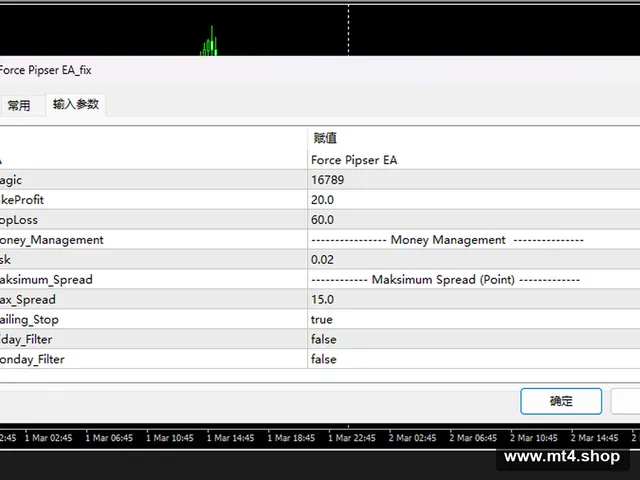This screenshot has width=640, height=480.
Task: Change Monday_Filter value false
Action: click(x=473, y=360)
